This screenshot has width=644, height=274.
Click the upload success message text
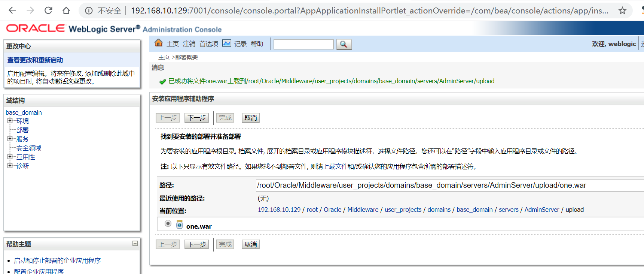coord(332,81)
